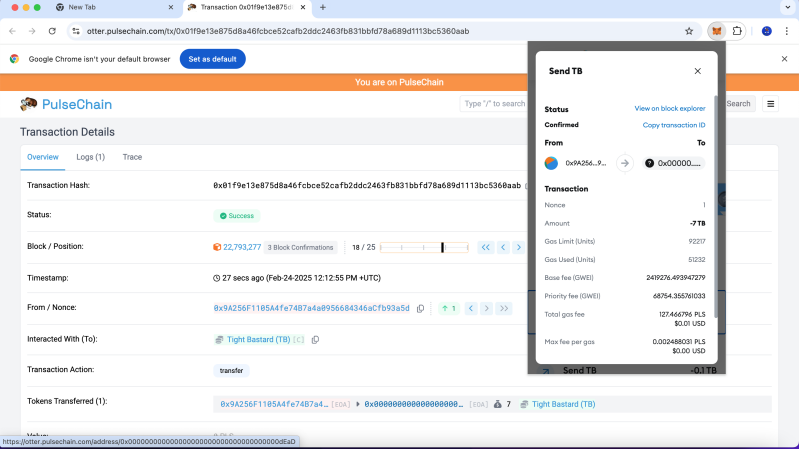Close the Transaction browser tab
The width and height of the screenshot is (799, 449).
(x=303, y=7)
